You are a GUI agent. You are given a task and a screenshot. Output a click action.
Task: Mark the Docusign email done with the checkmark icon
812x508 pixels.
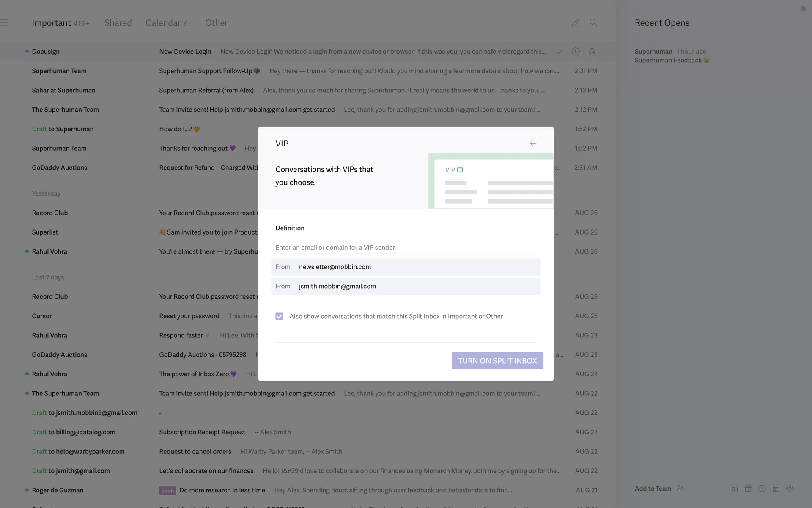click(559, 52)
